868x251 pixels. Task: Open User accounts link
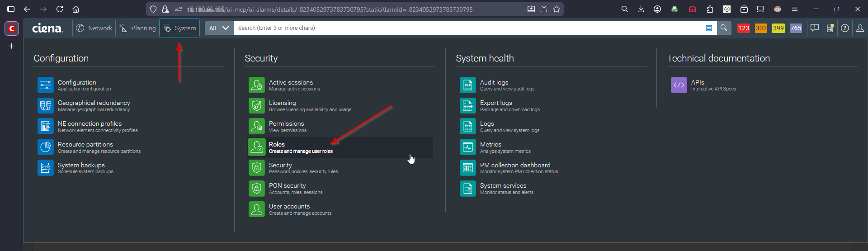point(289,206)
